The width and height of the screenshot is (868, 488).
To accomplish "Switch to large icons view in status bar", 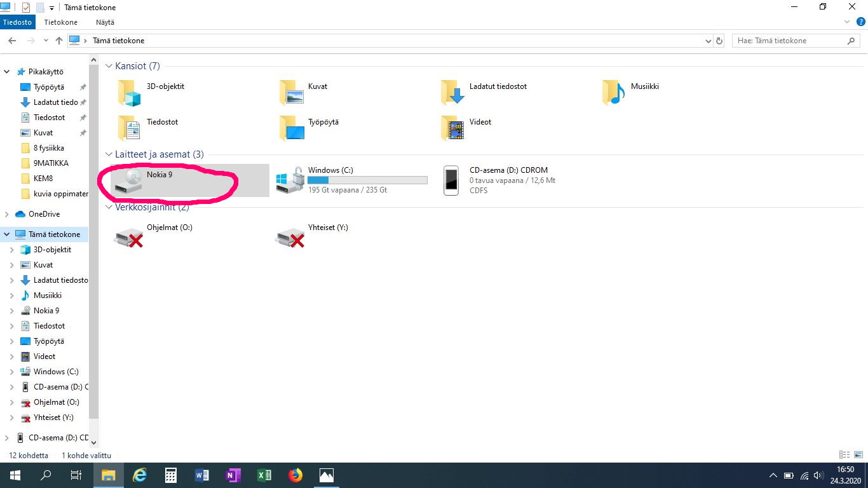I will tap(858, 455).
